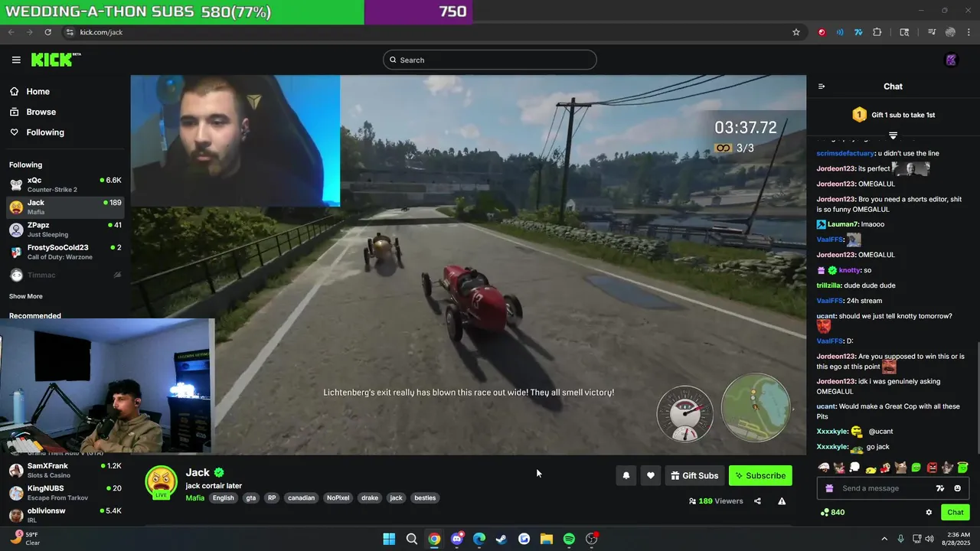The height and width of the screenshot is (551, 980).
Task: Select ZPapz channel in Following list
Action: [x=65, y=230]
